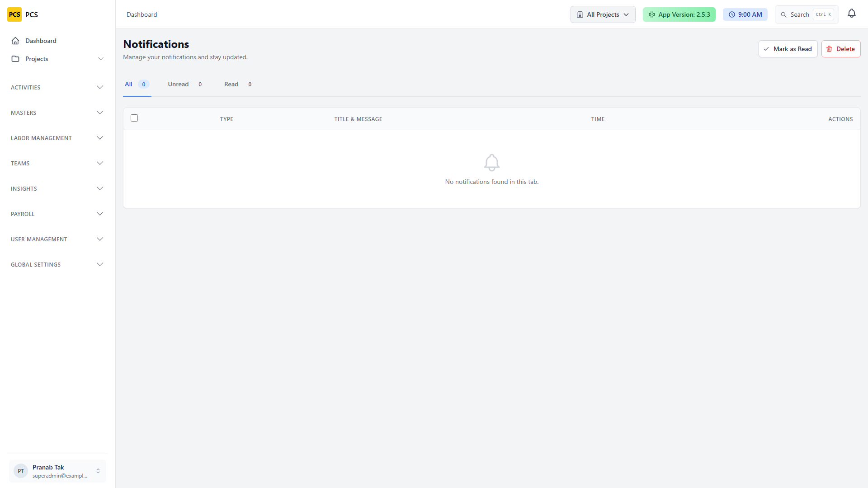Click the Mark as Read button

click(788, 49)
